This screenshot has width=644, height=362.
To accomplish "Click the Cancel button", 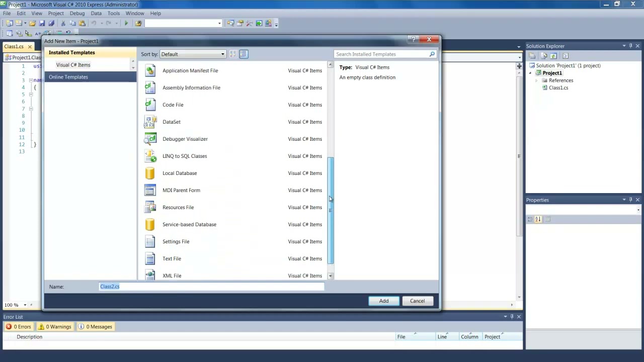I will (417, 301).
